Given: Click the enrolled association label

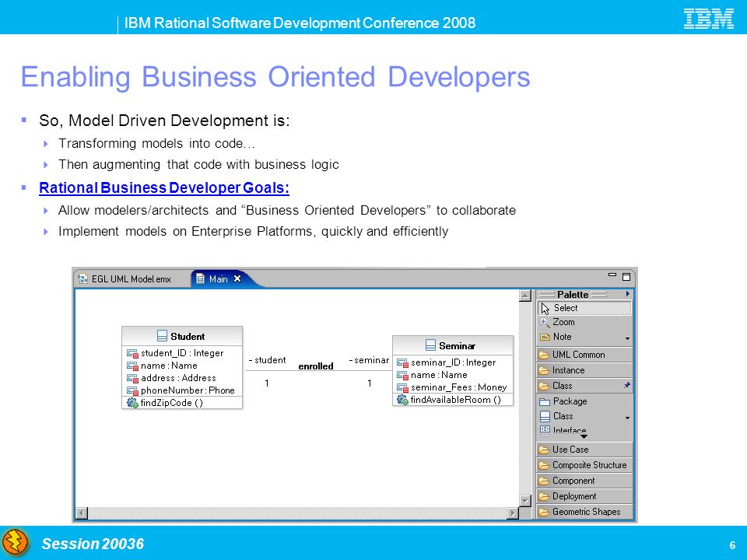Looking at the screenshot, I should pyautogui.click(x=316, y=366).
